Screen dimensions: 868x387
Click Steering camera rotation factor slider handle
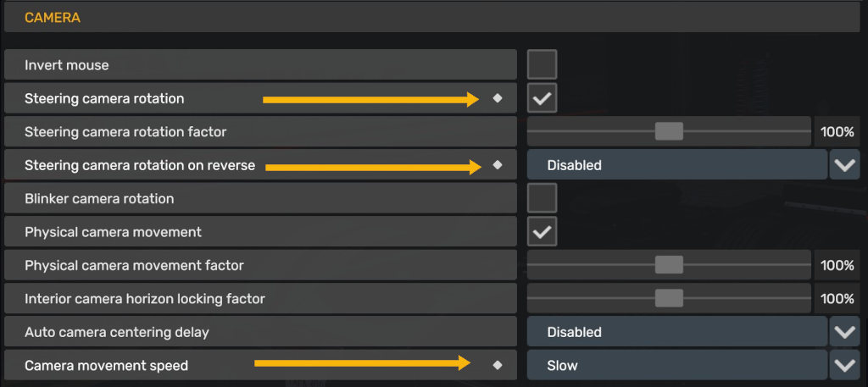pos(669,131)
